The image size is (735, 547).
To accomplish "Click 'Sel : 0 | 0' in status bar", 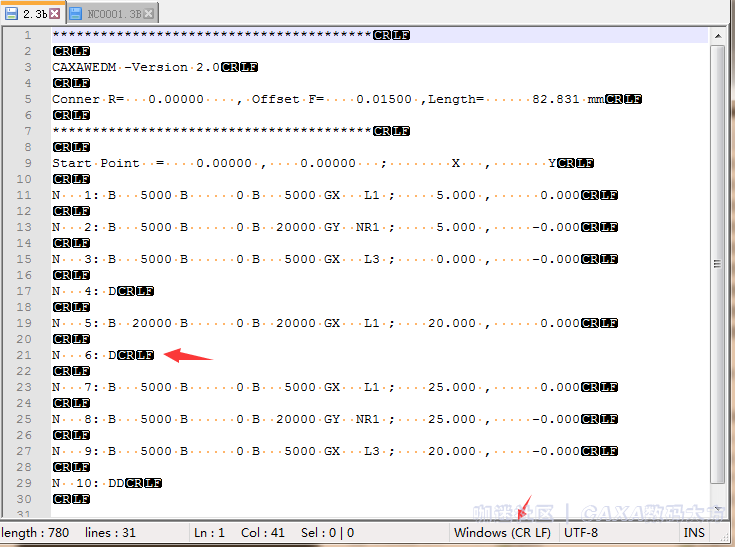I will coord(327,532).
